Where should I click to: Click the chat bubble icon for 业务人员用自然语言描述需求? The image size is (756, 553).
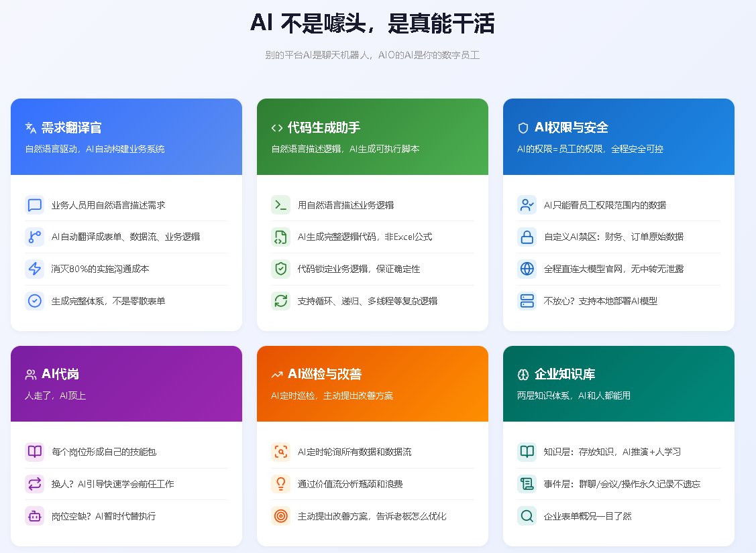pos(35,204)
